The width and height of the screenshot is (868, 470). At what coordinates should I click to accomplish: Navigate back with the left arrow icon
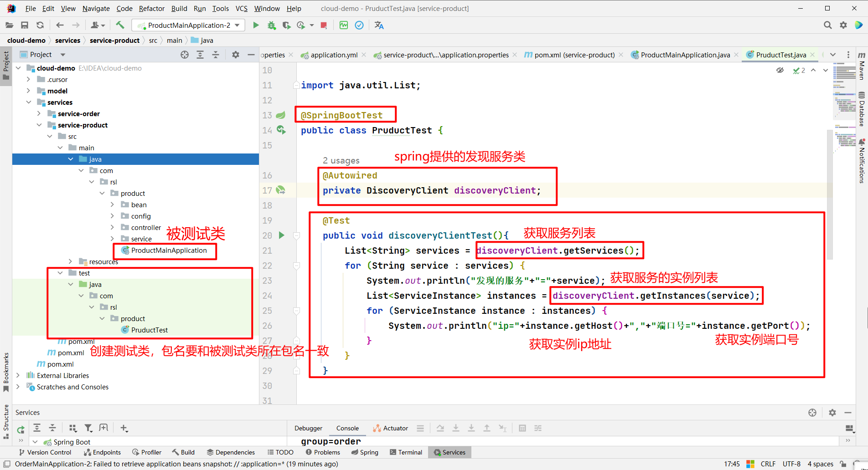(60, 26)
